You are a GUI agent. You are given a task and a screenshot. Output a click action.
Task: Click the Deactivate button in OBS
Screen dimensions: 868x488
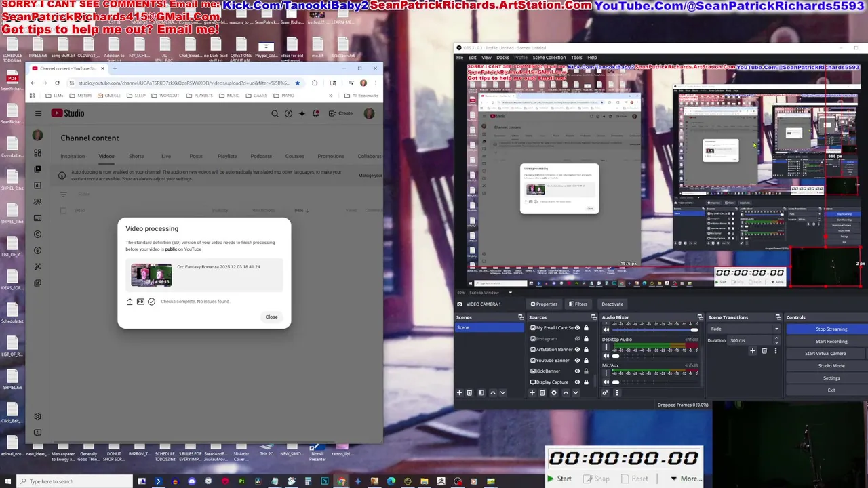click(612, 304)
